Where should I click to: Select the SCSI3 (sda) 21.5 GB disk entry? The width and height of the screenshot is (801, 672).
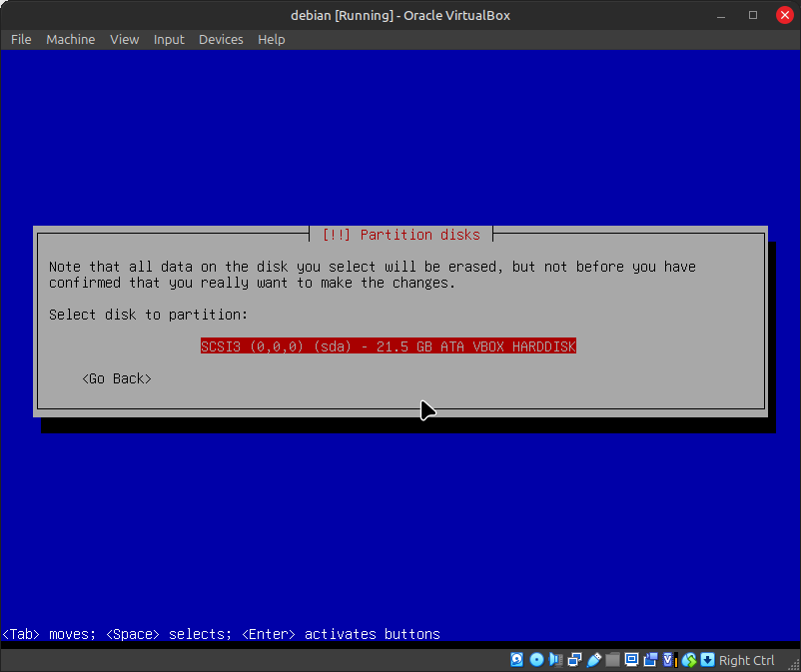[x=389, y=346]
